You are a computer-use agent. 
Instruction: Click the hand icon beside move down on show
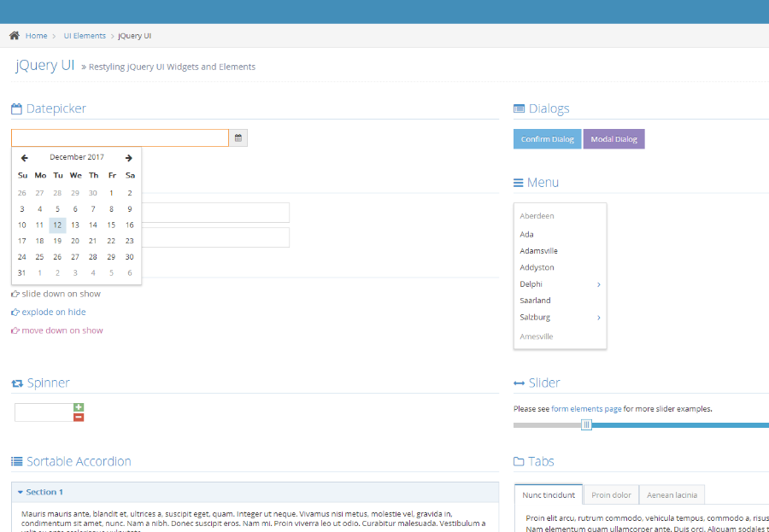15,330
